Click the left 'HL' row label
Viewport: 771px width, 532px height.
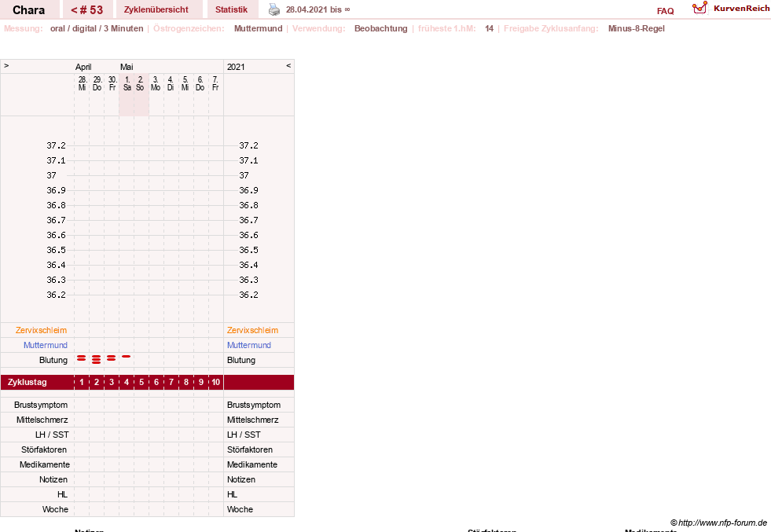(x=62, y=494)
